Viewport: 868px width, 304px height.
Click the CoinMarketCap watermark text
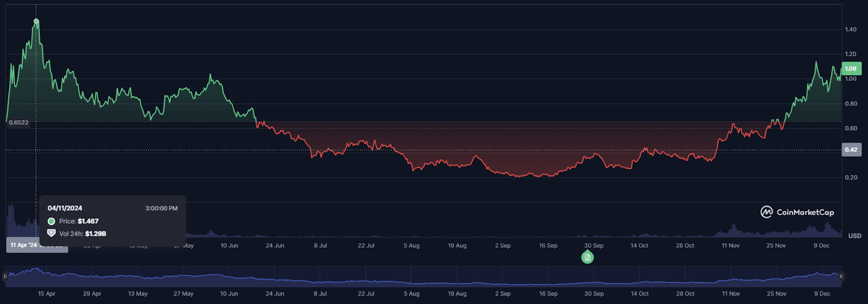805,212
